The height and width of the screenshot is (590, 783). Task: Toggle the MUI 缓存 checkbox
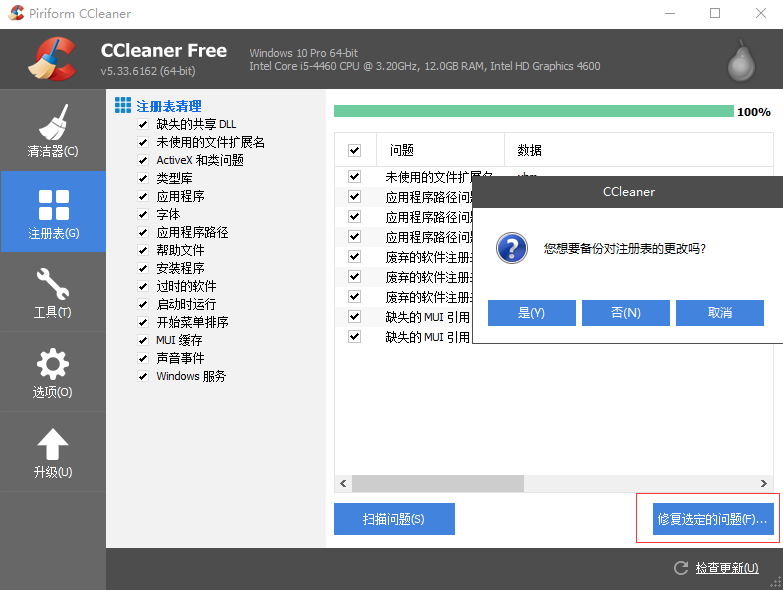pyautogui.click(x=143, y=340)
